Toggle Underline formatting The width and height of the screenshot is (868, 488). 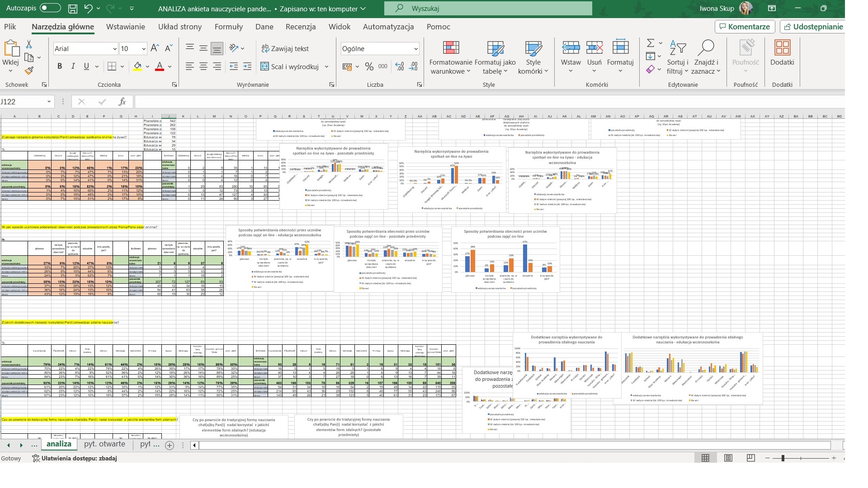click(x=86, y=66)
